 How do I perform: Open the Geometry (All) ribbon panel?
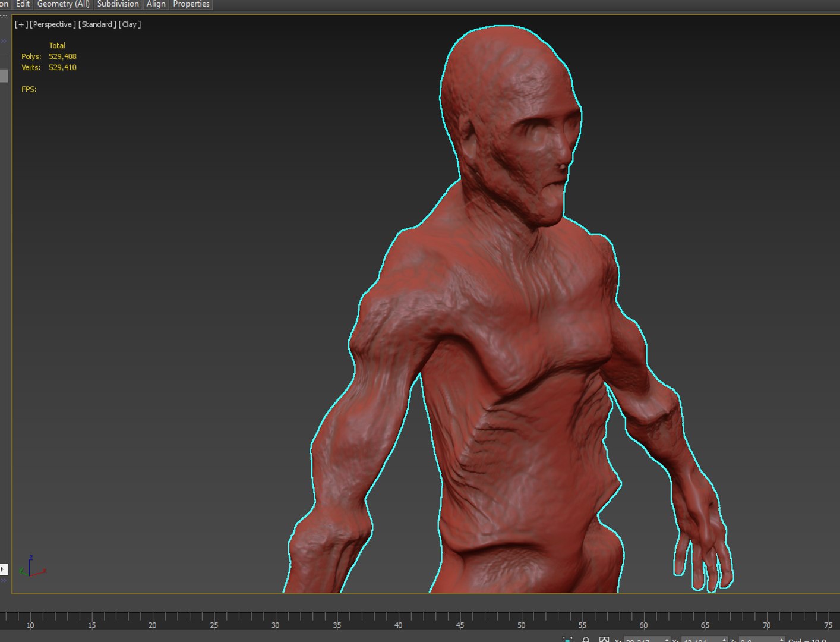tap(64, 4)
